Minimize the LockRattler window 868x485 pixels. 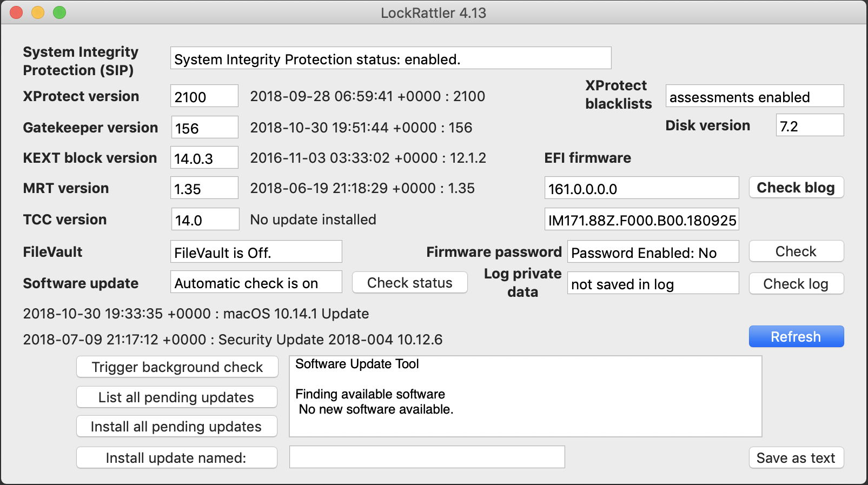[x=38, y=12]
